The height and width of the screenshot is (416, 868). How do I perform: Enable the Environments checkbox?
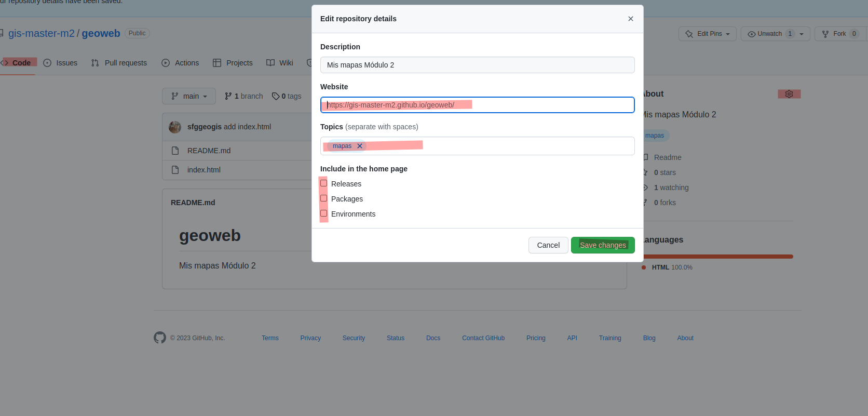[324, 213]
